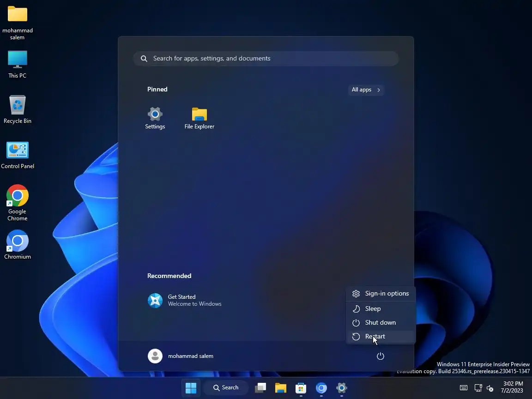
Task: Click the network status tray icon
Action: tap(478, 387)
